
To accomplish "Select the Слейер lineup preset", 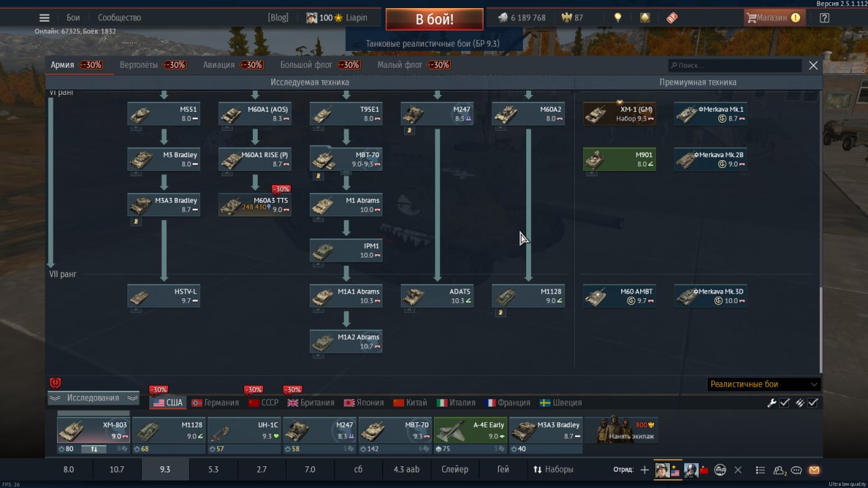I will (x=454, y=469).
